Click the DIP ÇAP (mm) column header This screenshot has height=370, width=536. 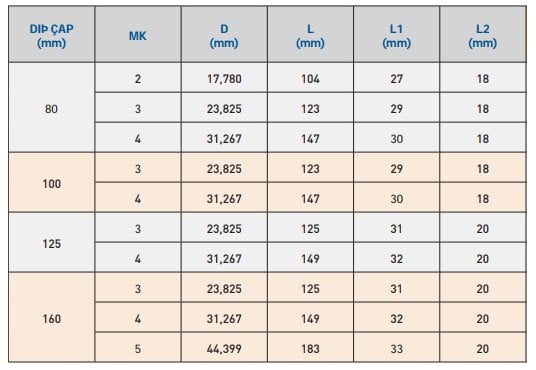click(x=52, y=35)
